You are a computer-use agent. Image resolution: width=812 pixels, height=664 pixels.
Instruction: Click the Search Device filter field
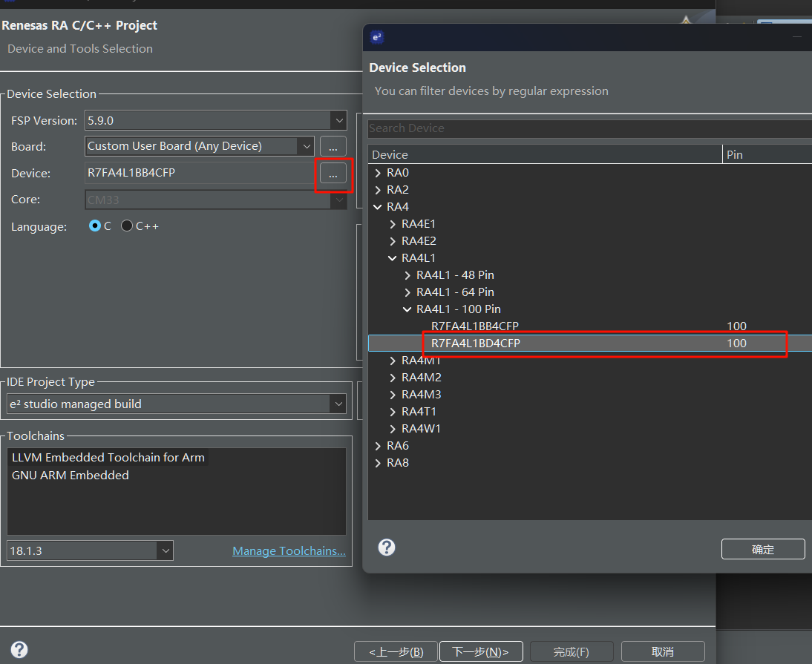[590, 128]
